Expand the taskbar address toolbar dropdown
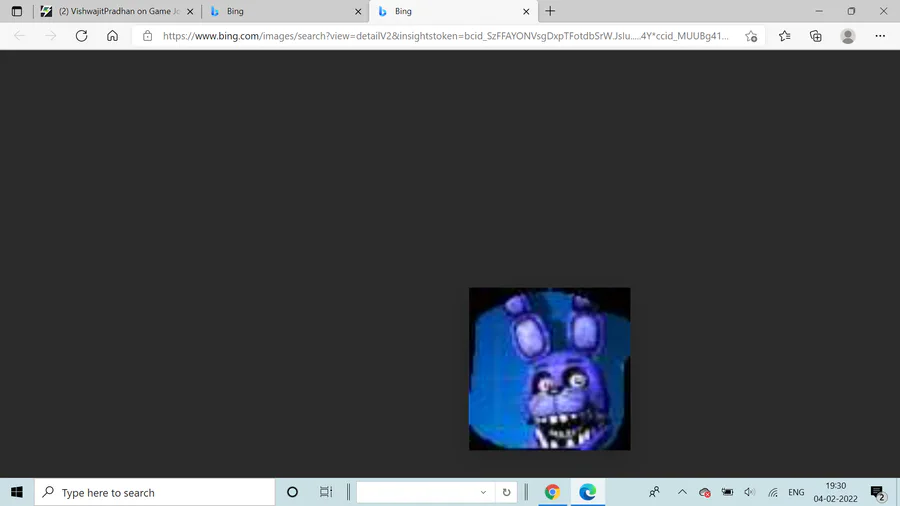 (x=483, y=492)
